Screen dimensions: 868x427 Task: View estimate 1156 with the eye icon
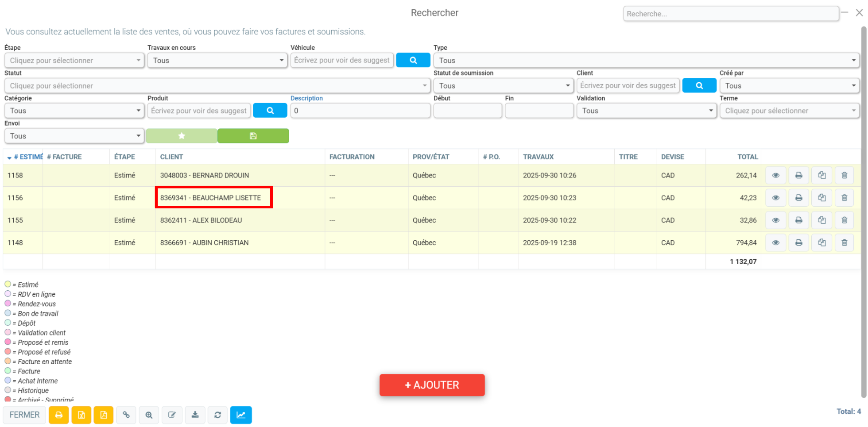[x=775, y=198]
